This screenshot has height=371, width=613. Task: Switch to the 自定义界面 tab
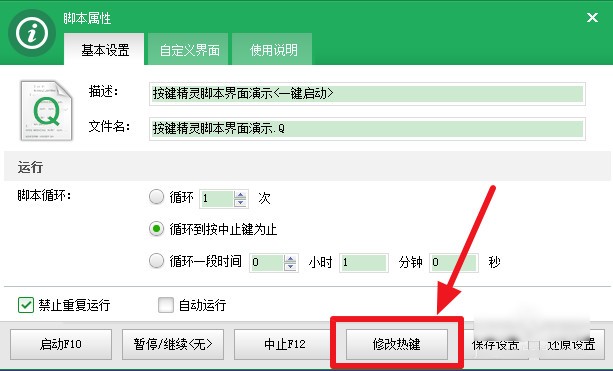click(190, 50)
